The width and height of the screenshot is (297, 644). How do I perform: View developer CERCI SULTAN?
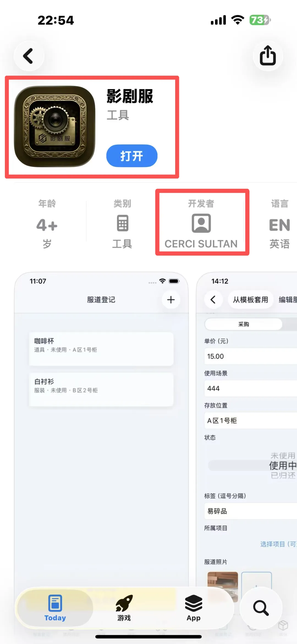click(x=201, y=244)
